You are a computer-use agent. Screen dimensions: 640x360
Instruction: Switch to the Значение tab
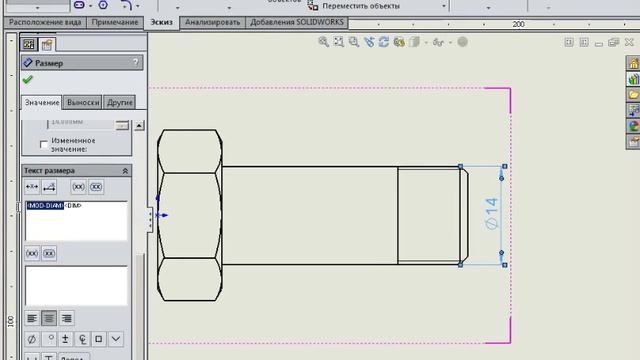(x=42, y=102)
